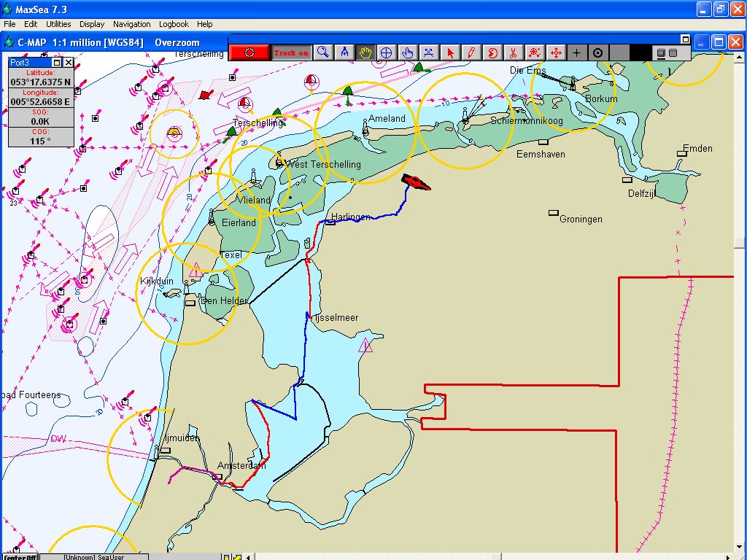Select the black bullseye target tool
This screenshot has height=560, width=747.
[598, 52]
